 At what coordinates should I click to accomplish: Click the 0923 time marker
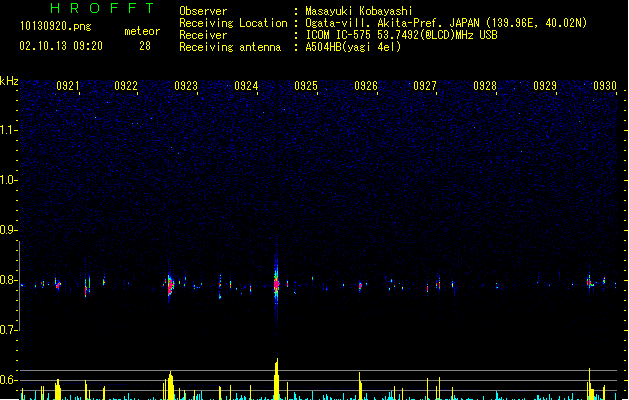click(x=186, y=85)
